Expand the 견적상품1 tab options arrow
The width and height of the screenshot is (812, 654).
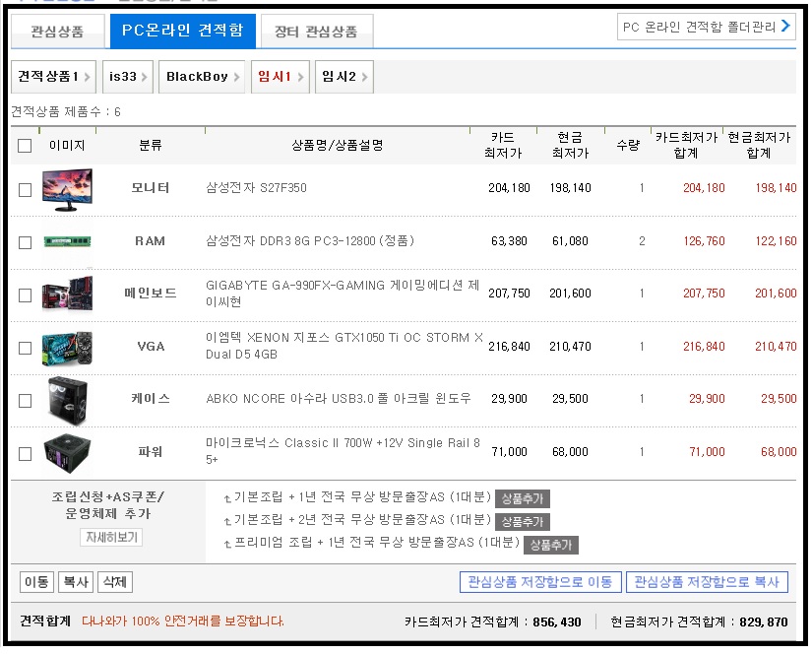tap(87, 76)
